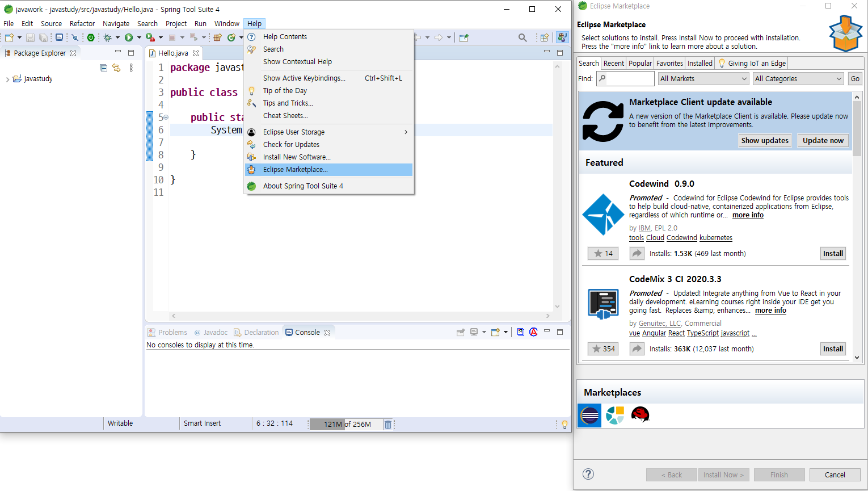This screenshot has height=491, width=868.
Task: Click the Open Perspective icon
Action: [545, 37]
